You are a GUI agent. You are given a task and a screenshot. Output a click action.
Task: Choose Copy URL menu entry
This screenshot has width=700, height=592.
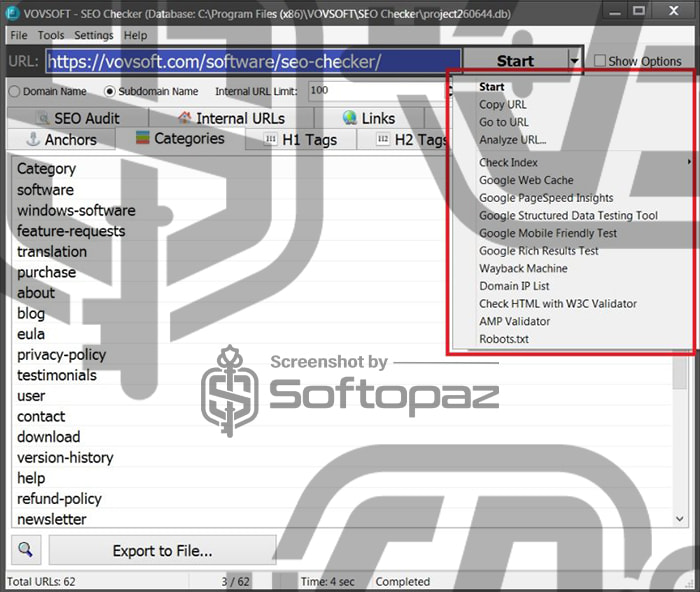(x=571, y=104)
